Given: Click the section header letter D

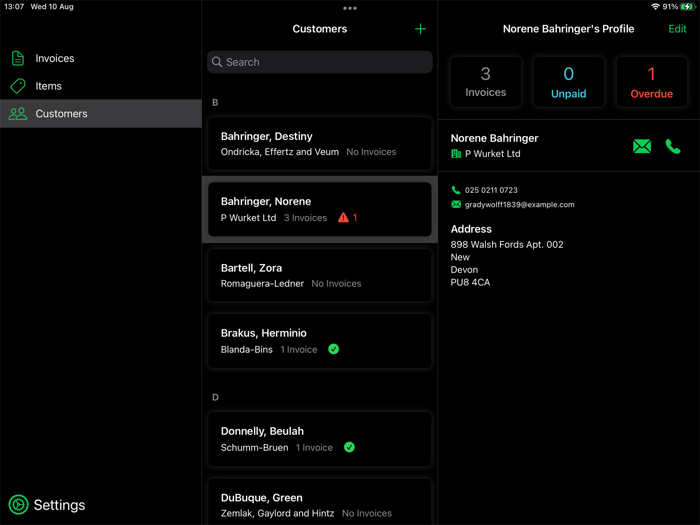Looking at the screenshot, I should (x=215, y=397).
